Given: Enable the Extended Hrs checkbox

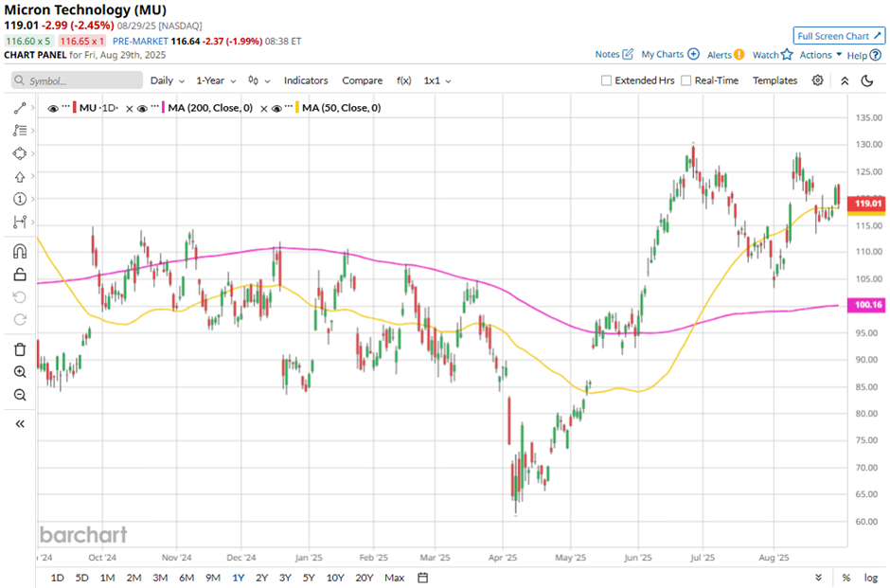Looking at the screenshot, I should click(x=606, y=80).
